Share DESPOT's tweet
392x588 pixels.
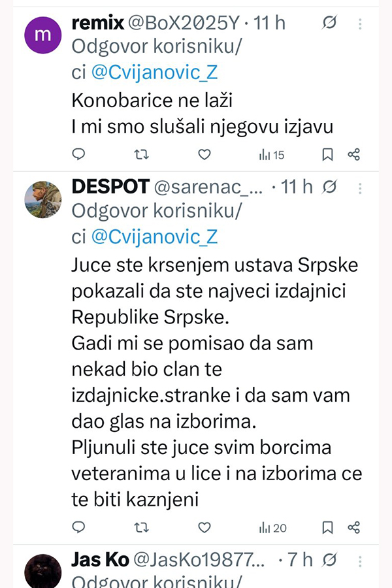[353, 527]
